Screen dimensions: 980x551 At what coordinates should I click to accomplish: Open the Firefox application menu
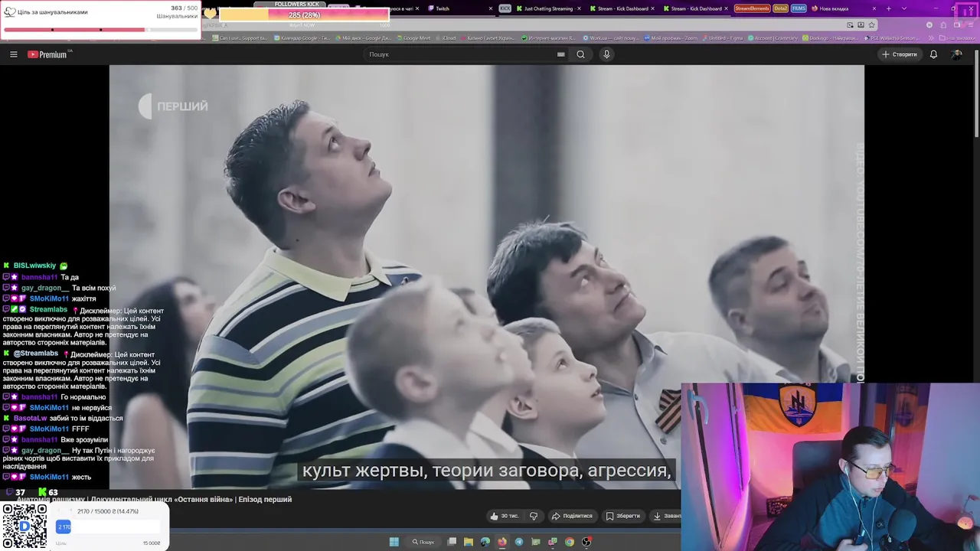coord(969,24)
